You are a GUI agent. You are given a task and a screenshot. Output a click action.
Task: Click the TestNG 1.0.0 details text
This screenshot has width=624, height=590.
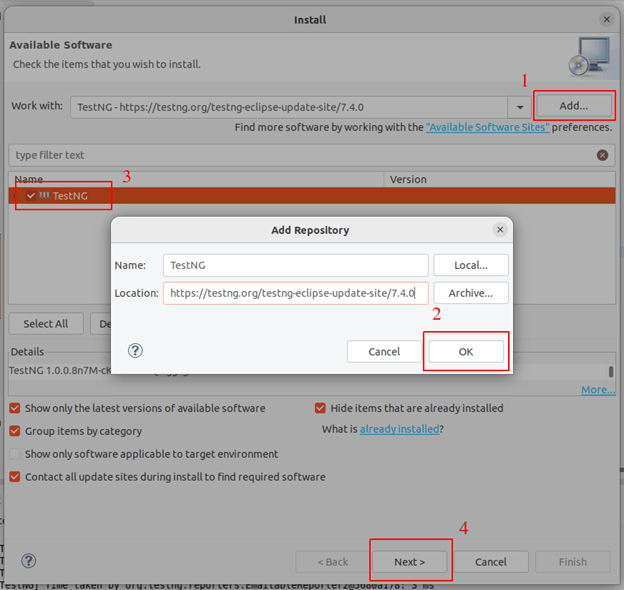(60, 370)
